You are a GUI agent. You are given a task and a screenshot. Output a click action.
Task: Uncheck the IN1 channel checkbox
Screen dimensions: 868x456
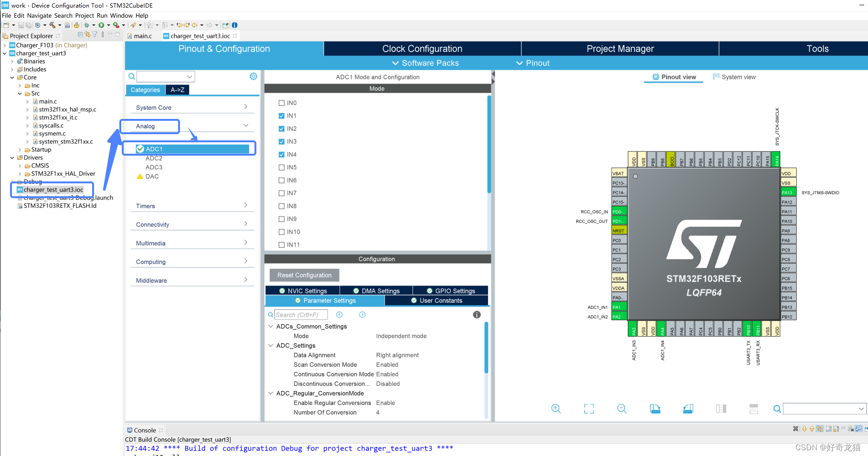[281, 116]
